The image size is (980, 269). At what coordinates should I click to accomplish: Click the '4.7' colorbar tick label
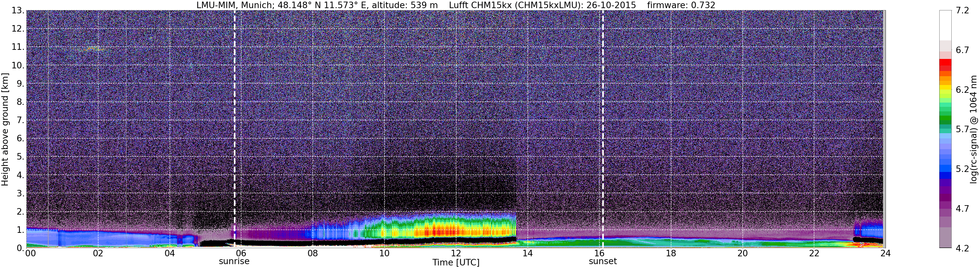[962, 208]
